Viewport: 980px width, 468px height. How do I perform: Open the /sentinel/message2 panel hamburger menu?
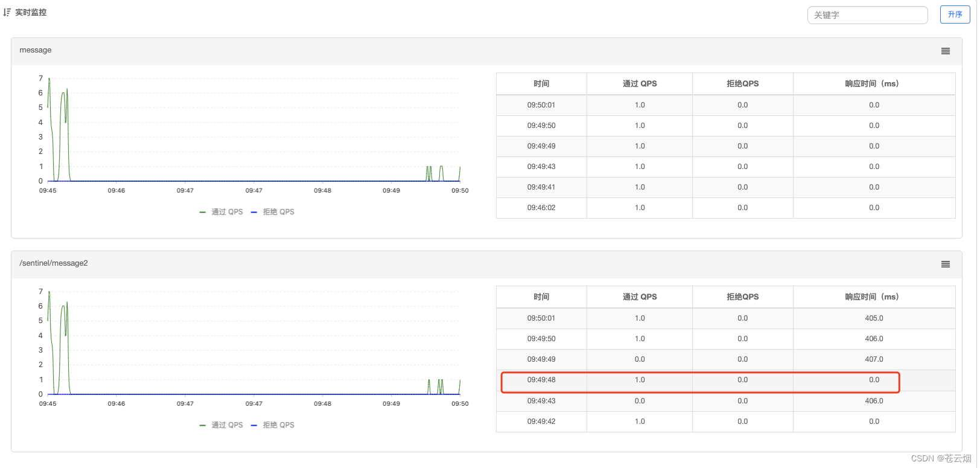(x=946, y=264)
